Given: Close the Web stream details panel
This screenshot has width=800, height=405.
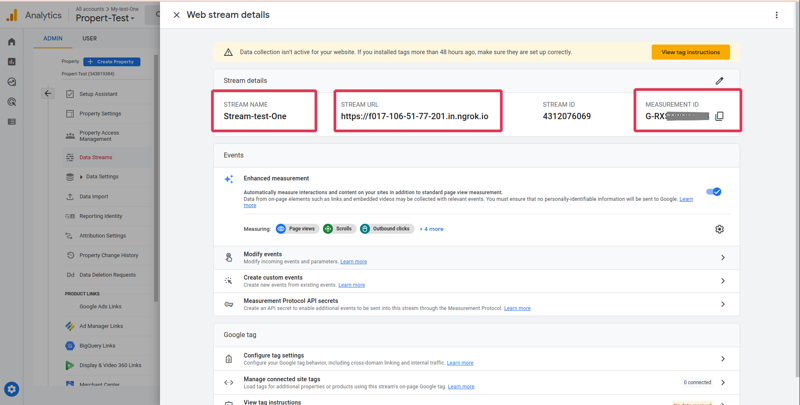Looking at the screenshot, I should point(177,15).
